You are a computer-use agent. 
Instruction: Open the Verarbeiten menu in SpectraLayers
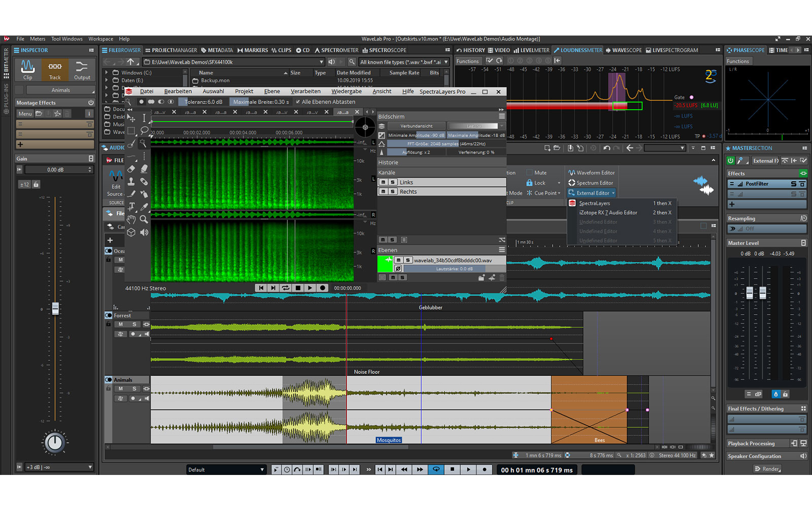click(306, 91)
